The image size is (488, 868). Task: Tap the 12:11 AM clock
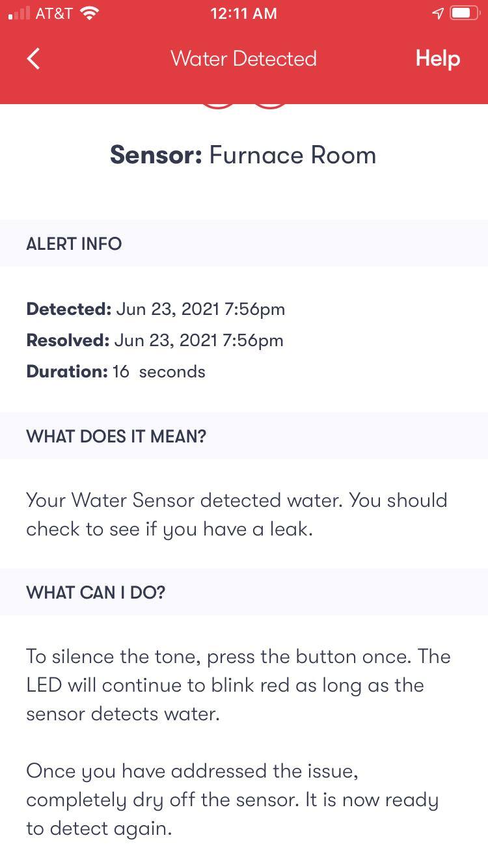coord(243,14)
